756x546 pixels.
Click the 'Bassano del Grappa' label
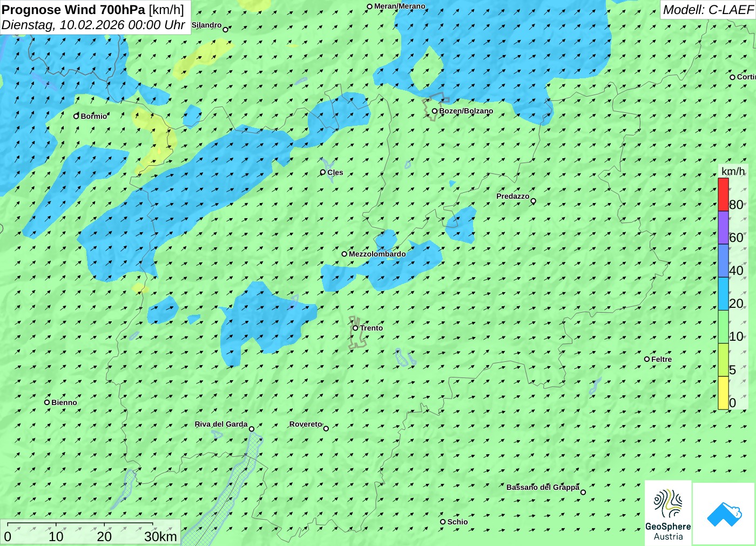coord(543,487)
